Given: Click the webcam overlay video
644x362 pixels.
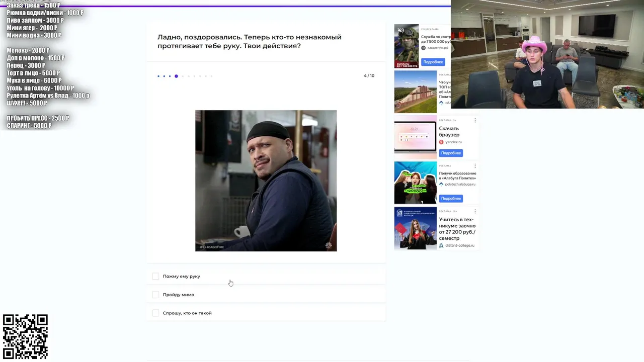Looking at the screenshot, I should pyautogui.click(x=547, y=54).
